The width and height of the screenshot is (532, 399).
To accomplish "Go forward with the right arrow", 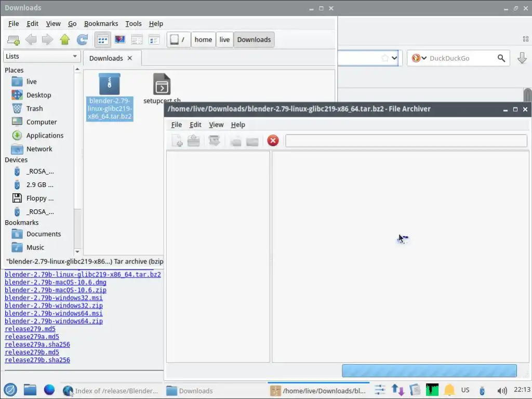I will point(47,39).
